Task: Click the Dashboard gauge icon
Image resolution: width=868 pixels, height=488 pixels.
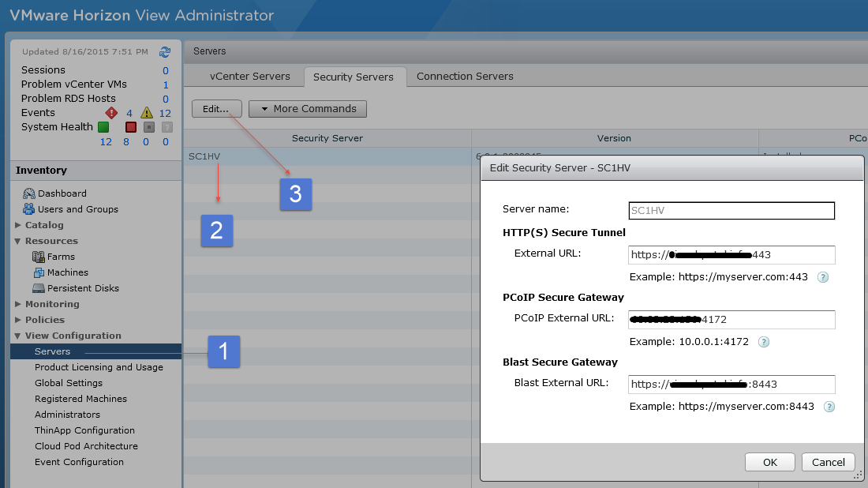Action: [x=28, y=193]
